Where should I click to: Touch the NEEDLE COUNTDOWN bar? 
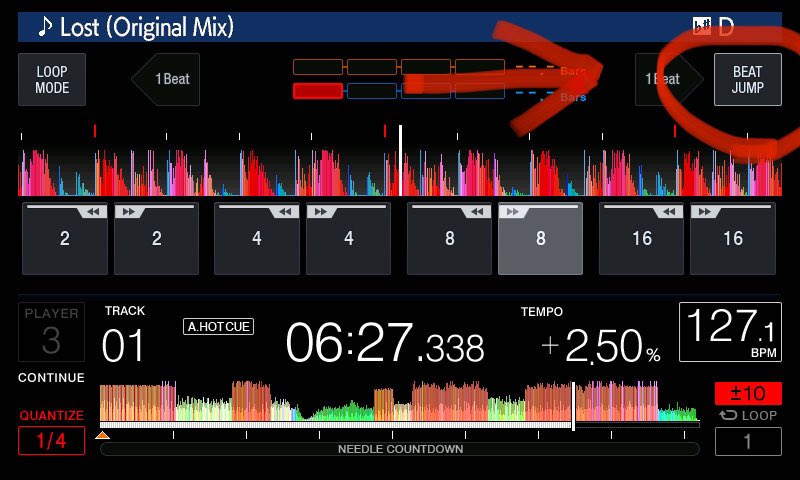coord(400,449)
